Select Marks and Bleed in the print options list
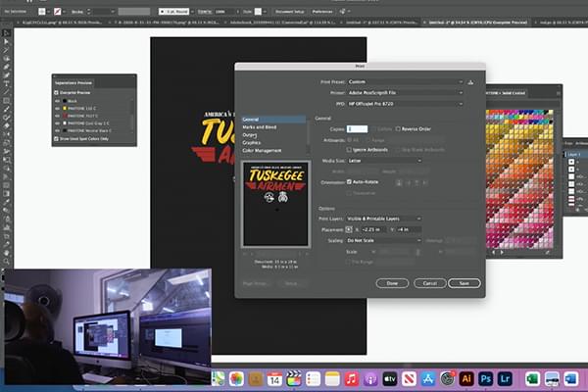The height and width of the screenshot is (392, 588). point(261,126)
